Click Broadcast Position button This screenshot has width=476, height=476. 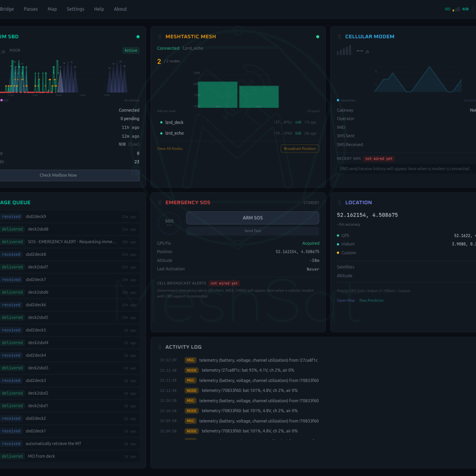tap(299, 149)
